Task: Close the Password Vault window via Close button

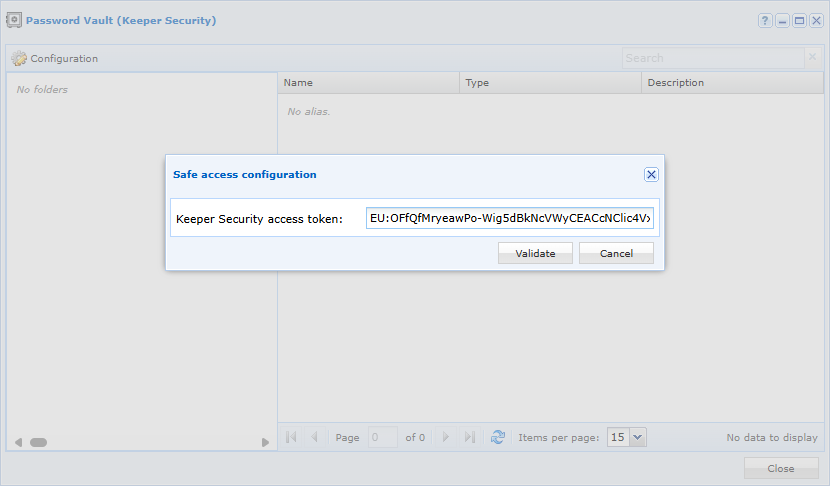Action: pyautogui.click(x=781, y=469)
